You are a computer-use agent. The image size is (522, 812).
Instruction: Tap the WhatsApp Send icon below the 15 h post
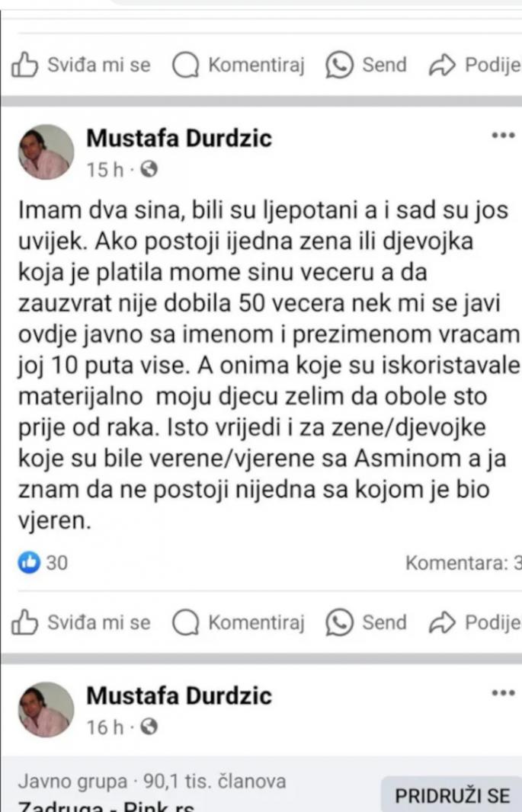(x=339, y=622)
